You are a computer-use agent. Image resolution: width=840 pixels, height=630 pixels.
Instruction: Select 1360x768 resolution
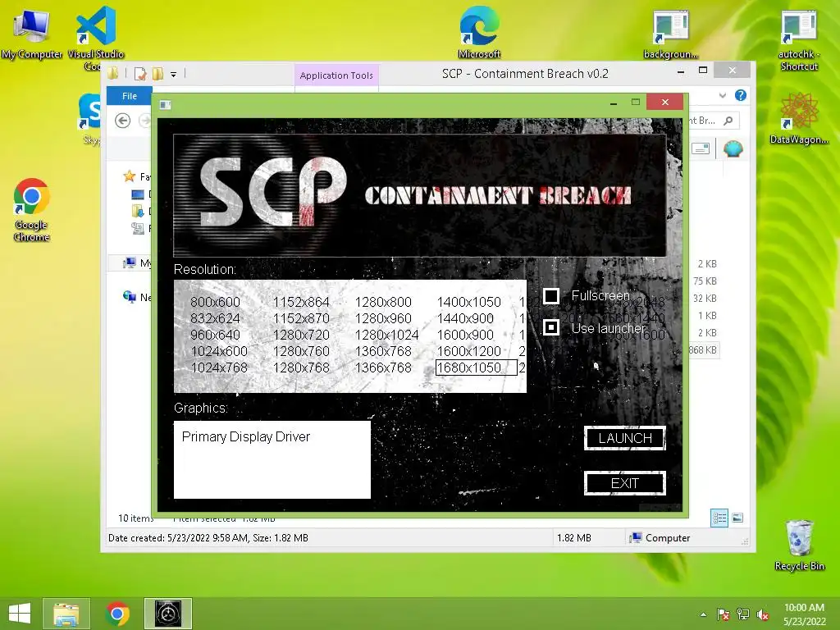(x=383, y=351)
